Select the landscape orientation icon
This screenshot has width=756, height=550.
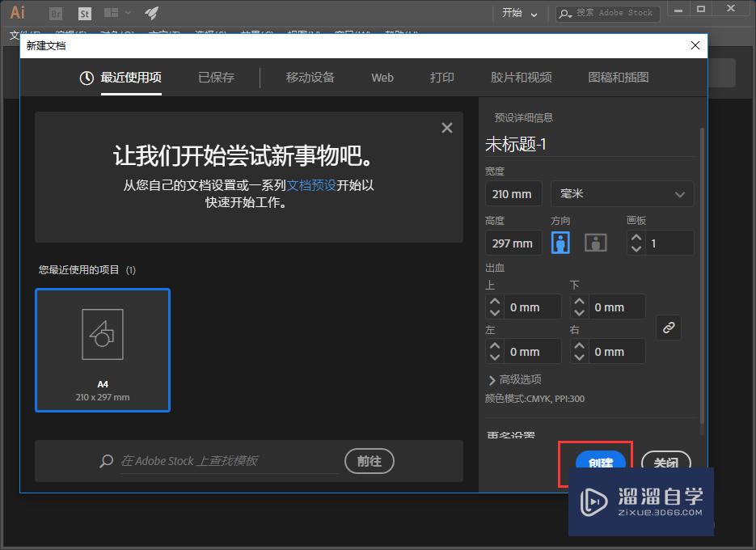595,242
